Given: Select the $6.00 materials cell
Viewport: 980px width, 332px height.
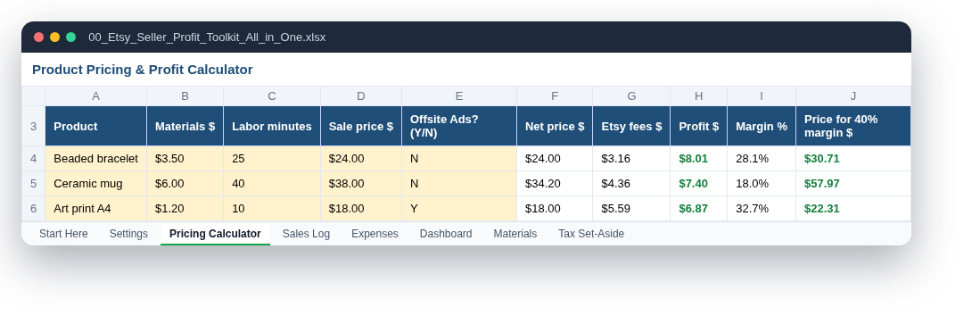Looking at the screenshot, I should 185,184.
